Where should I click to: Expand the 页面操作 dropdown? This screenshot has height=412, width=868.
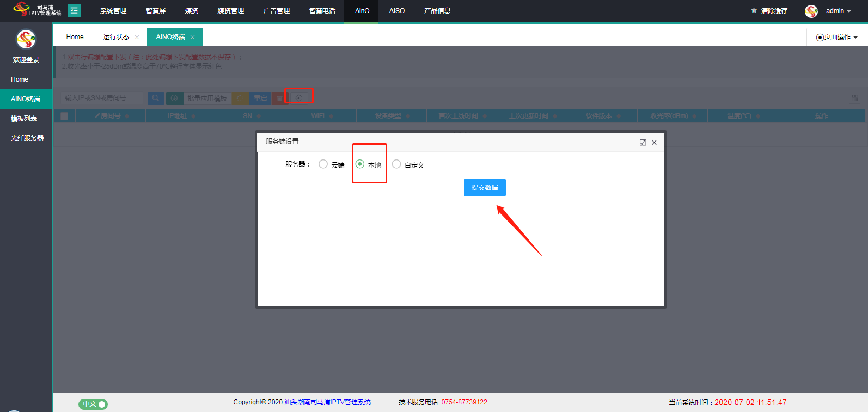pos(837,37)
